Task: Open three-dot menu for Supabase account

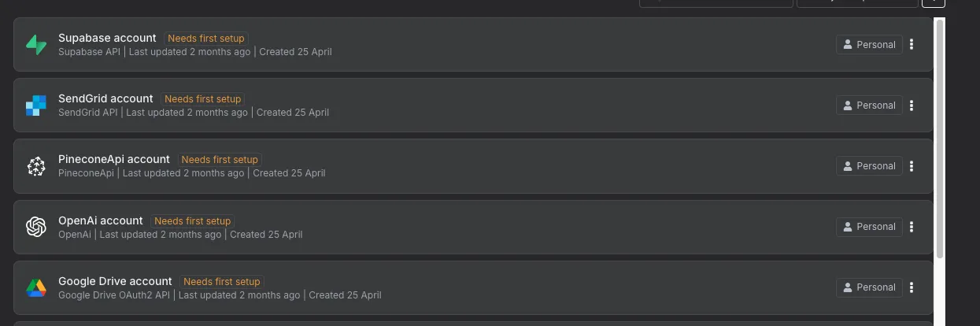Action: pyautogui.click(x=912, y=45)
